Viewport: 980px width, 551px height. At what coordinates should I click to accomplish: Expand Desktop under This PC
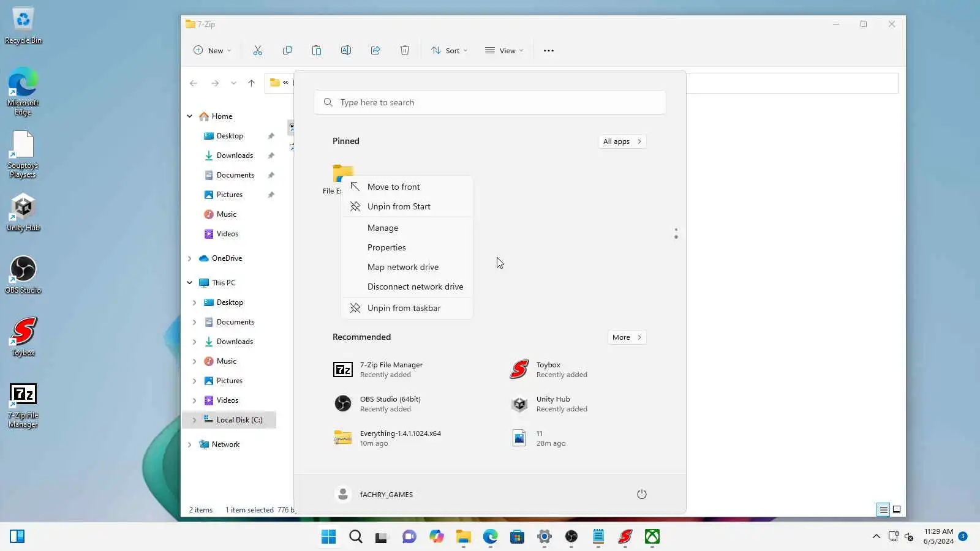(195, 302)
